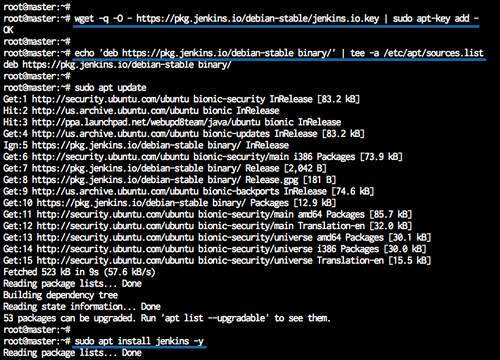This screenshot has width=500, height=360.
Task: Click the '53 packages can be upgraded' line
Action: (167, 318)
